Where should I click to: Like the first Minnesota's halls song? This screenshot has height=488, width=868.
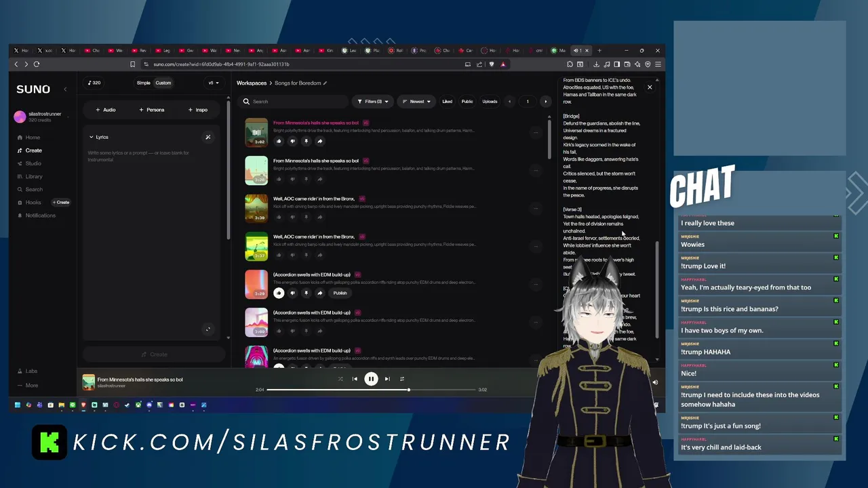pyautogui.click(x=279, y=141)
